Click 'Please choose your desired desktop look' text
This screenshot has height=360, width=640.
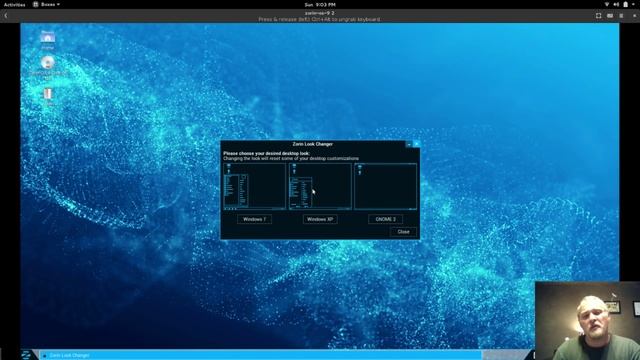tap(267, 153)
